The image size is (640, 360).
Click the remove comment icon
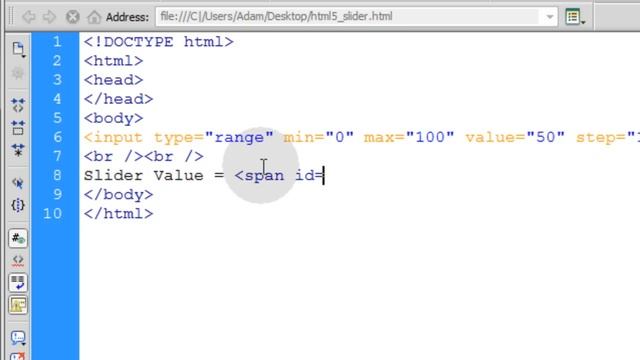18,356
